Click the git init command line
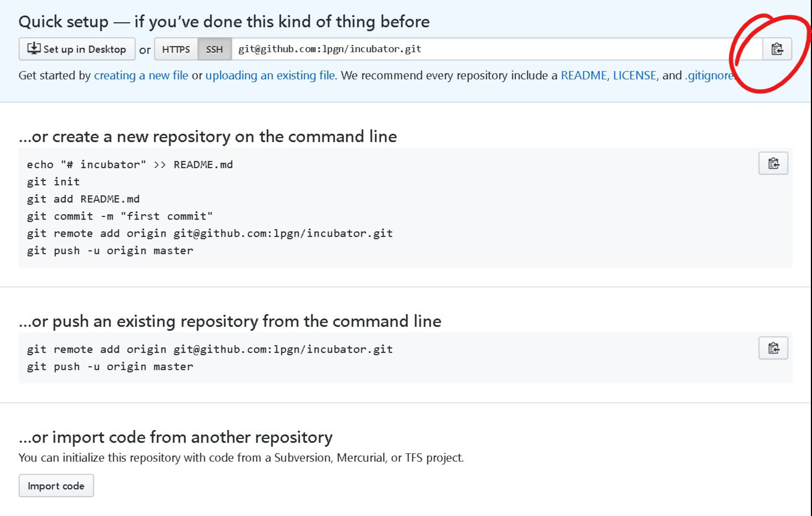The width and height of the screenshot is (812, 516). [x=53, y=182]
